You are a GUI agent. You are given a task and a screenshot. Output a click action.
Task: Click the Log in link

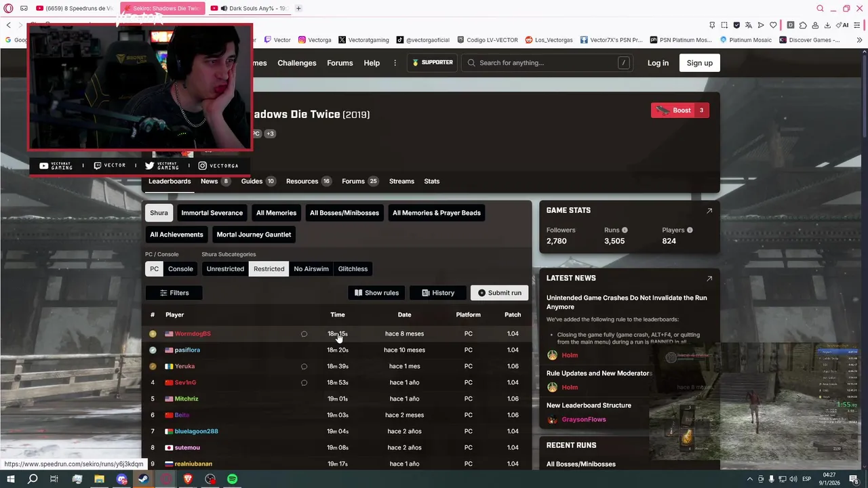point(658,63)
